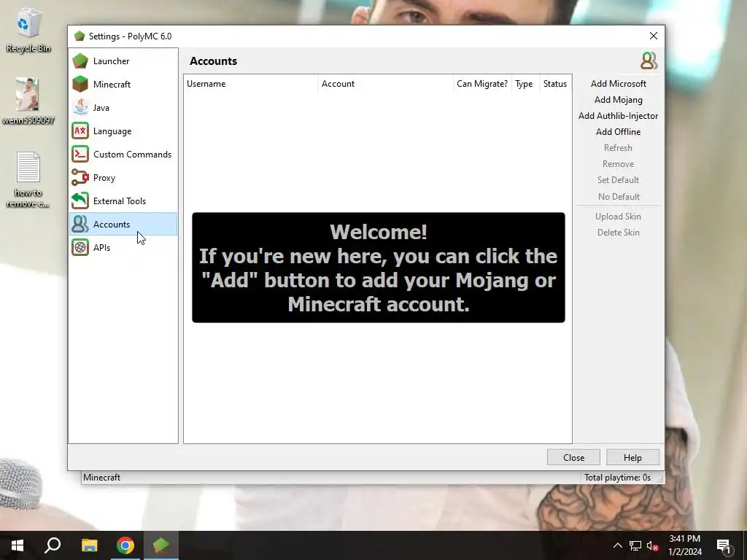Open network status tray icon
747x560 pixels.
[x=635, y=545]
